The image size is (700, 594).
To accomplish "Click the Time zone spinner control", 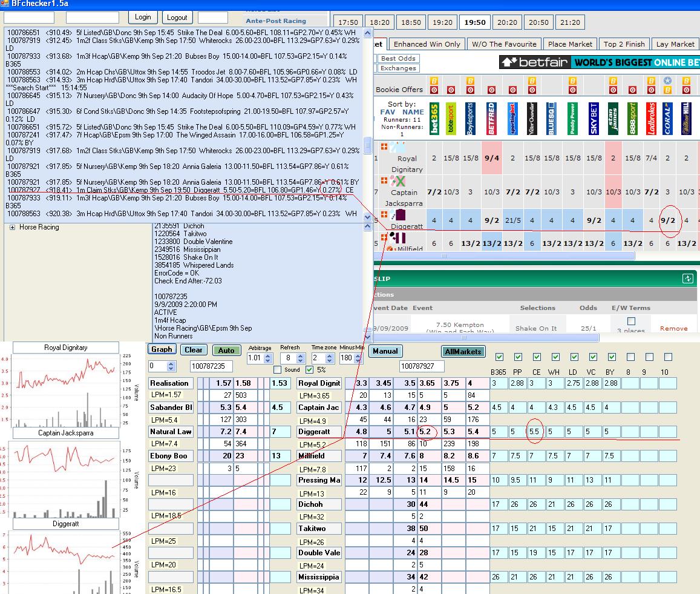I will point(330,358).
